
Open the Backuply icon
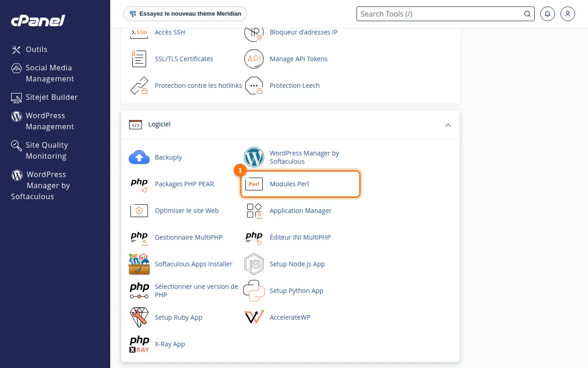pyautogui.click(x=139, y=157)
